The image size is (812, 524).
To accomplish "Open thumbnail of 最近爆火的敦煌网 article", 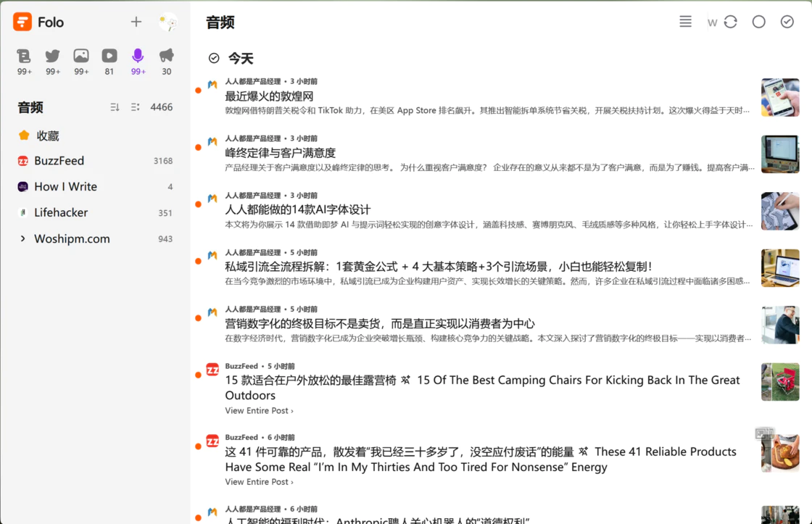I will (x=779, y=97).
